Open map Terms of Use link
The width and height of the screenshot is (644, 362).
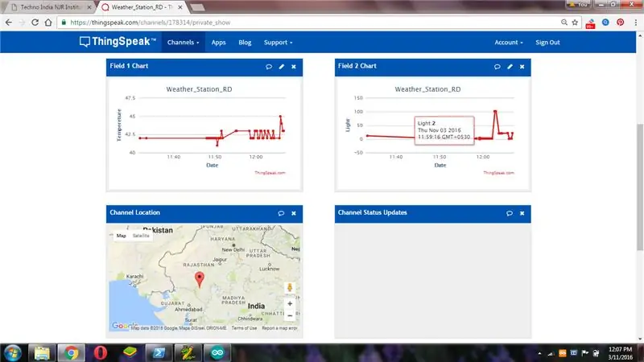tap(244, 328)
